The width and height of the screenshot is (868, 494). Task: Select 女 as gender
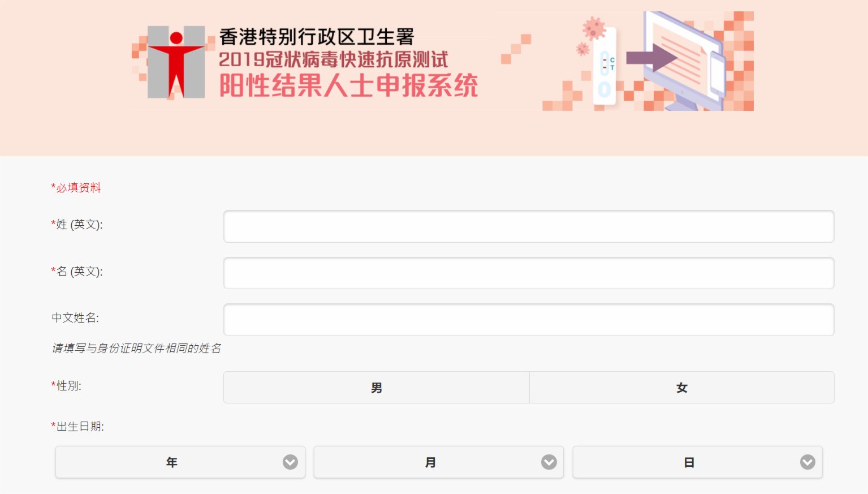(682, 388)
